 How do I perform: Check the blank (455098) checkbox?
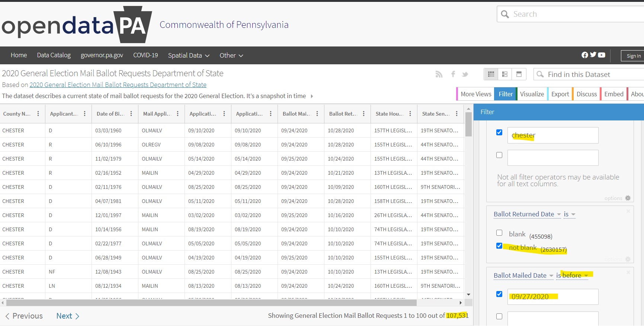[499, 233]
